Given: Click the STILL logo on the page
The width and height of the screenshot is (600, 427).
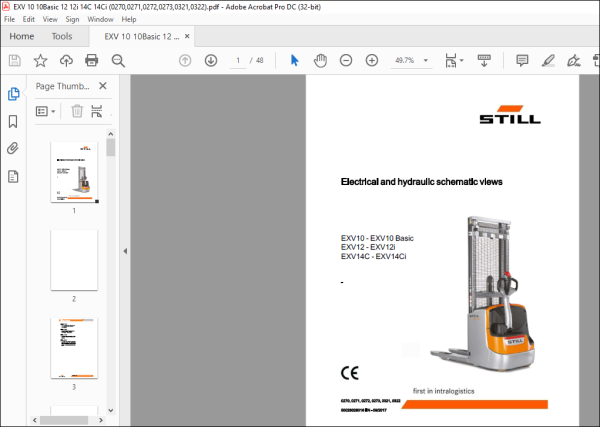Looking at the screenshot, I should [x=510, y=115].
